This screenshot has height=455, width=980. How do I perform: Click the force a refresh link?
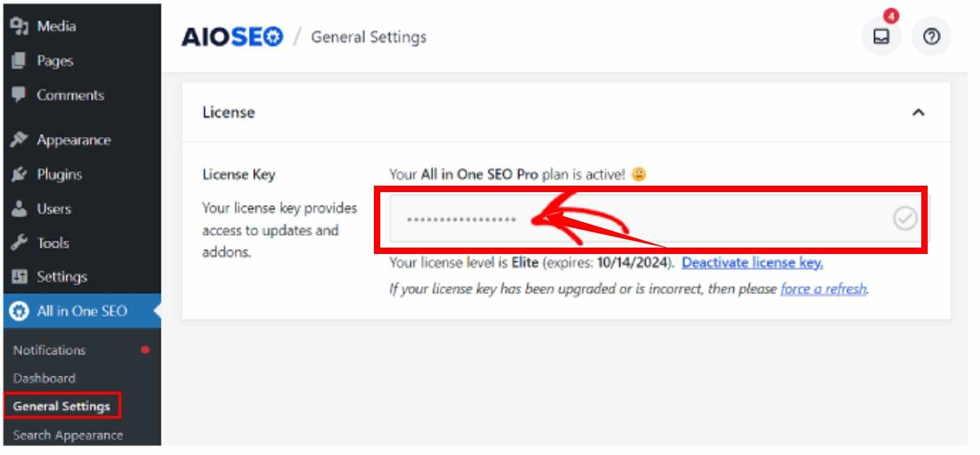click(x=823, y=289)
